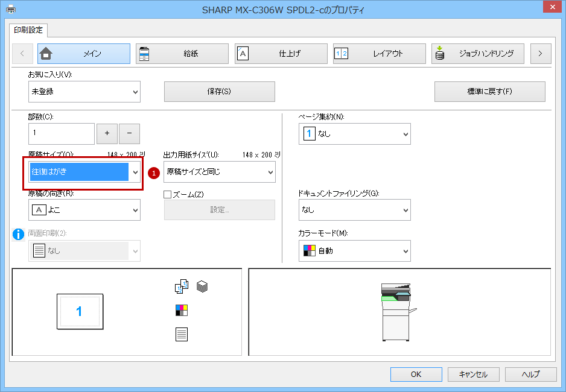The image size is (566, 392).
Task: Click the OK button
Action: click(416, 375)
